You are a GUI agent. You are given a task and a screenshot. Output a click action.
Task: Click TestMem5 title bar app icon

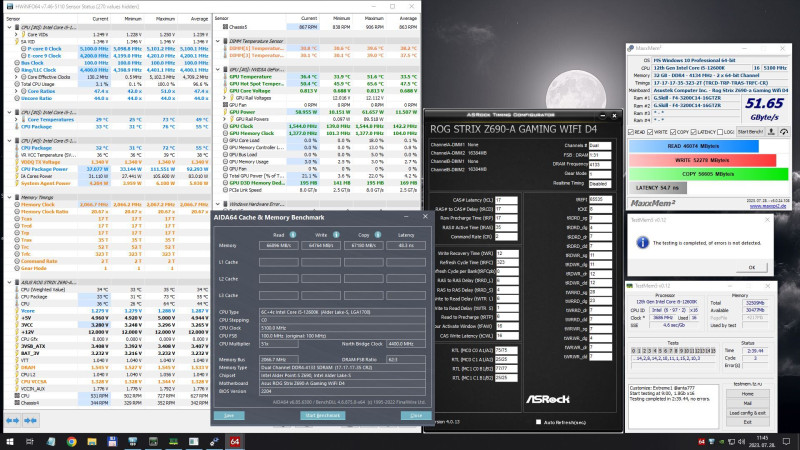click(x=630, y=286)
